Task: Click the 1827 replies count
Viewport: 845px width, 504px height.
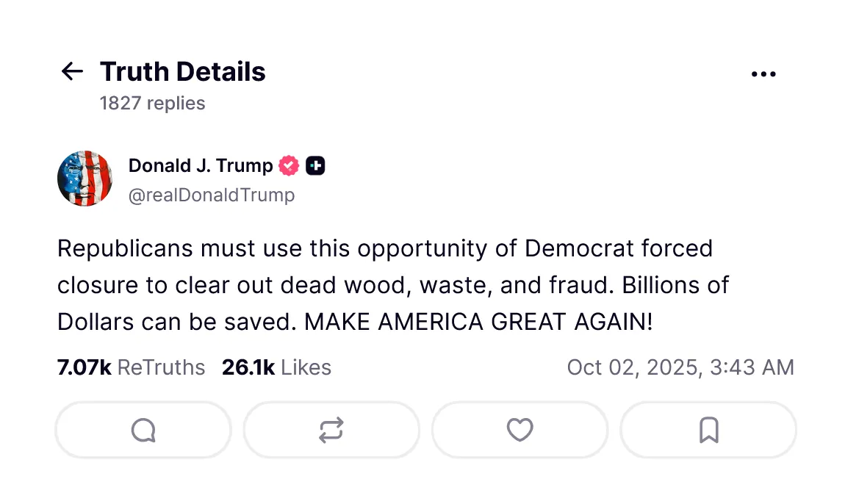Action: coord(153,104)
